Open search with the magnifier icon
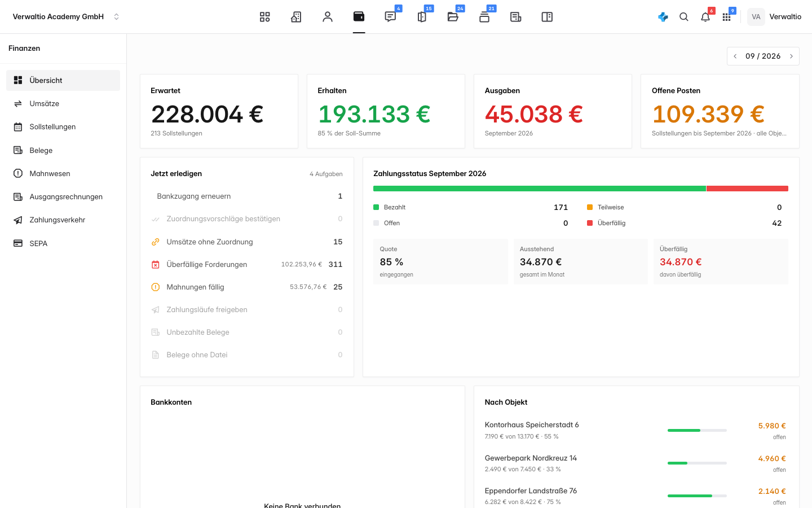The height and width of the screenshot is (508, 812). tap(684, 17)
